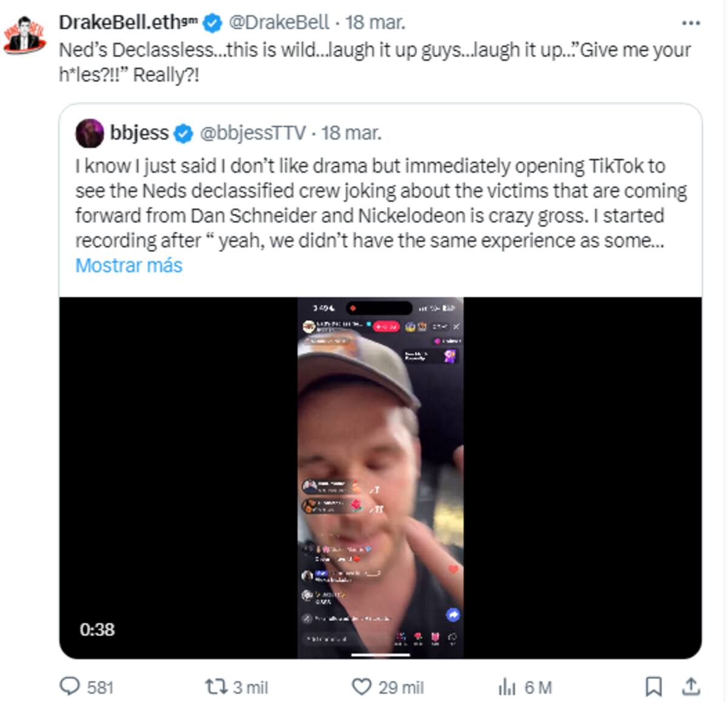Click the share upload icon
The height and width of the screenshot is (702, 728).
[x=690, y=686]
